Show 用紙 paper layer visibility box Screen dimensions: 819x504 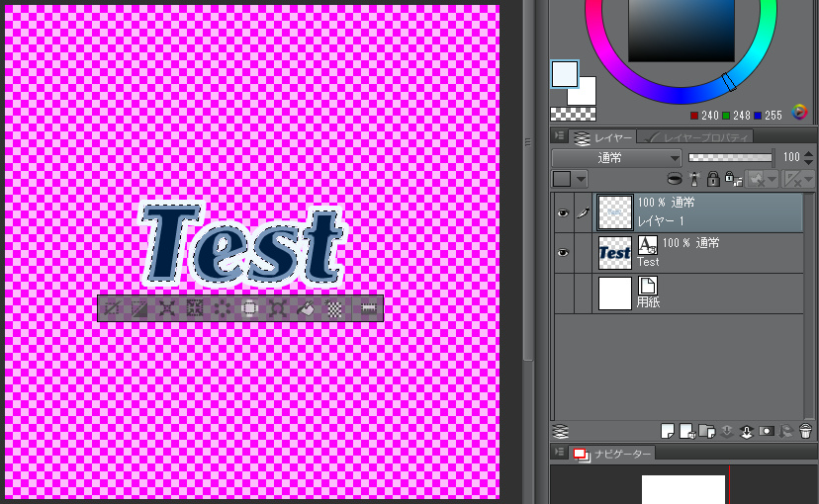click(x=564, y=294)
